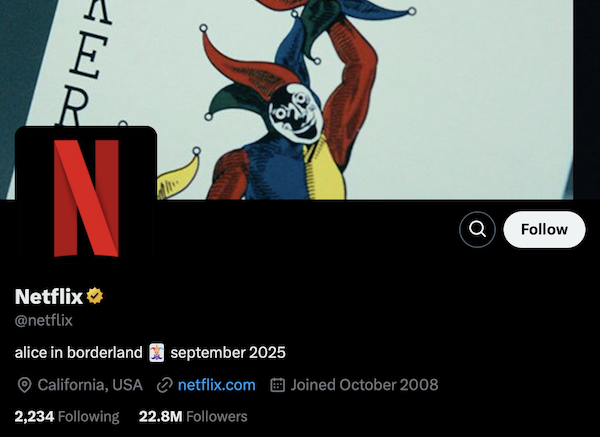The width and height of the screenshot is (600, 437).
Task: Click the @netflix handle text
Action: coord(44,320)
